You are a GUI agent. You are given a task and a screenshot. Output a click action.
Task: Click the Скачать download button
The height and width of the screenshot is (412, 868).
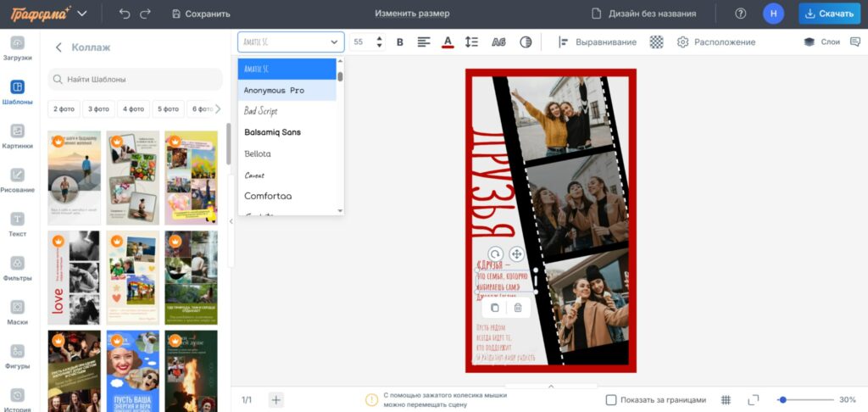(828, 14)
